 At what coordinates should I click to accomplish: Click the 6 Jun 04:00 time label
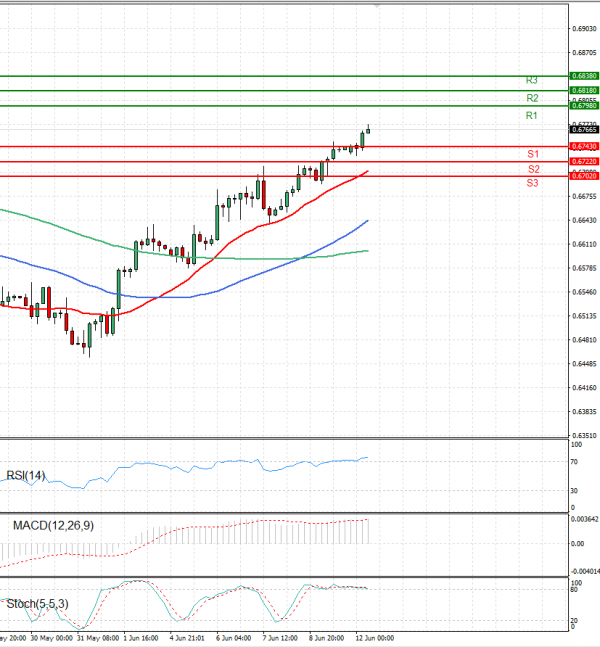click(234, 638)
